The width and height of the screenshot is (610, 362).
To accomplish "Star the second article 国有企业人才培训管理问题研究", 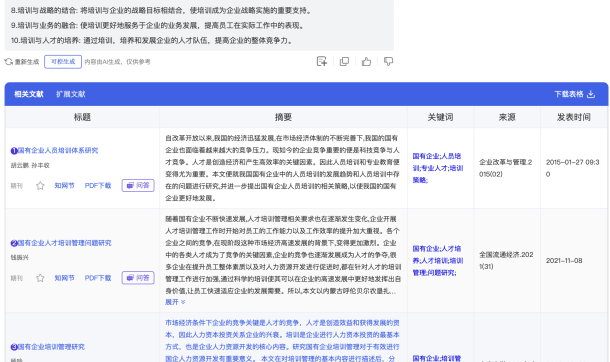I will click(40, 278).
